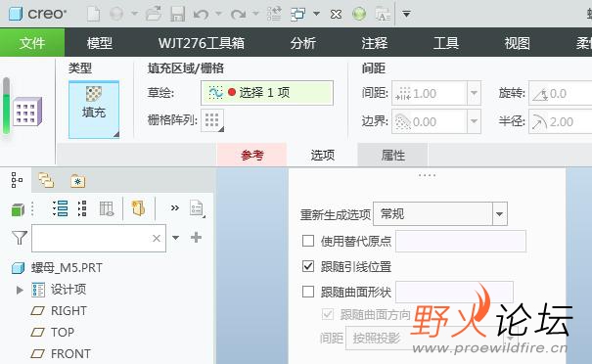Click the folder browser tab icon
The height and width of the screenshot is (364, 592).
coord(77,181)
